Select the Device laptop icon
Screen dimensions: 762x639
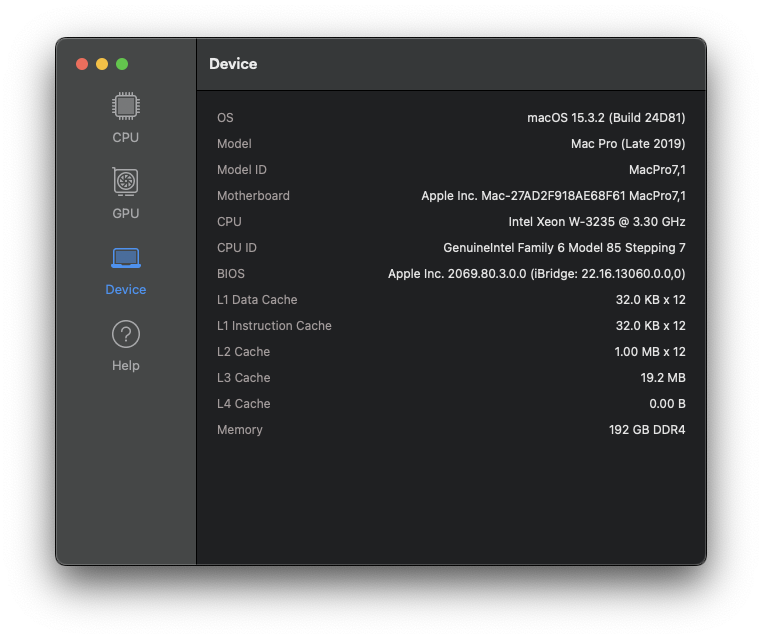click(x=125, y=260)
